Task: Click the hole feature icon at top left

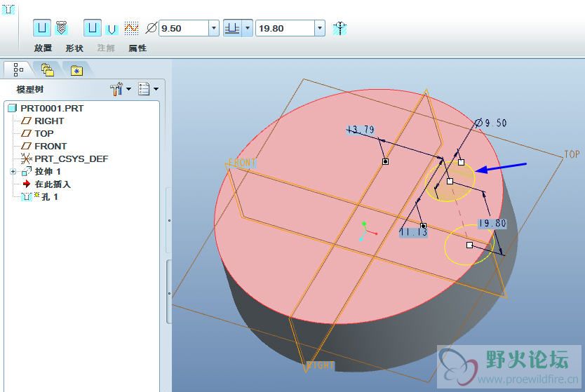Action: pos(8,9)
